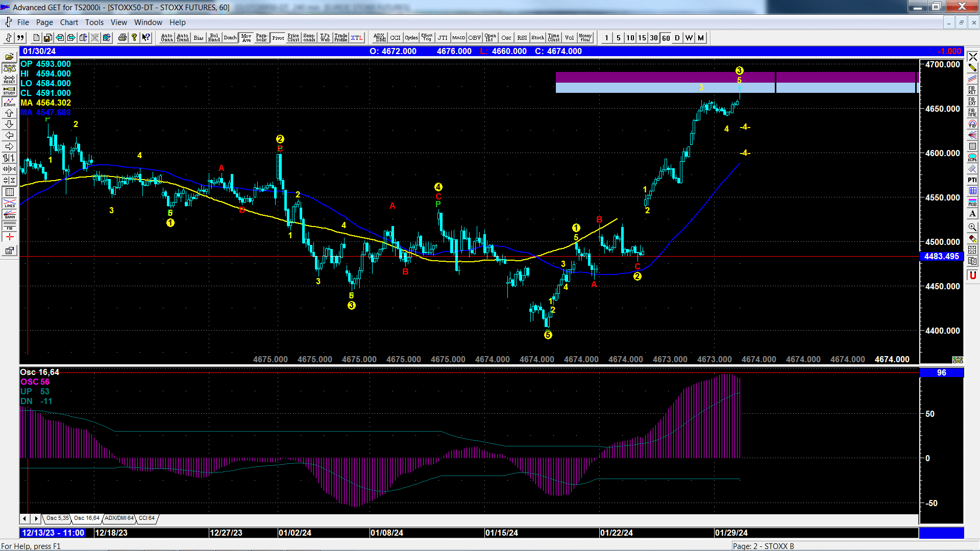Image resolution: width=980 pixels, height=551 pixels.
Task: Click the OSC 56 oscillator readout
Action: pos(35,382)
